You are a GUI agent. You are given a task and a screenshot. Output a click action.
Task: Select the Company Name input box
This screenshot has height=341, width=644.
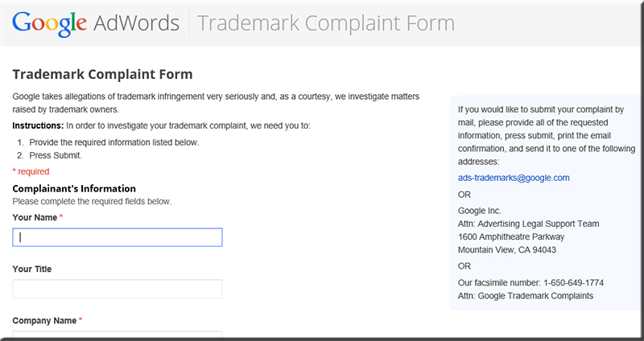(x=118, y=335)
